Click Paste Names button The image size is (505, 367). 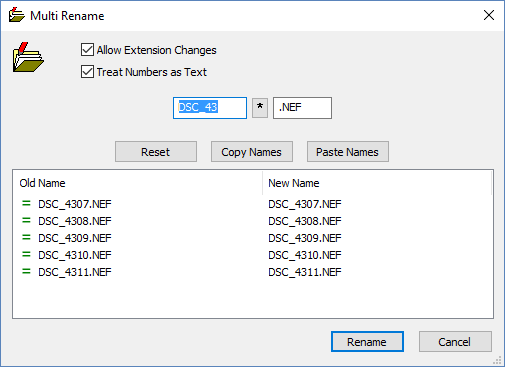coord(348,152)
